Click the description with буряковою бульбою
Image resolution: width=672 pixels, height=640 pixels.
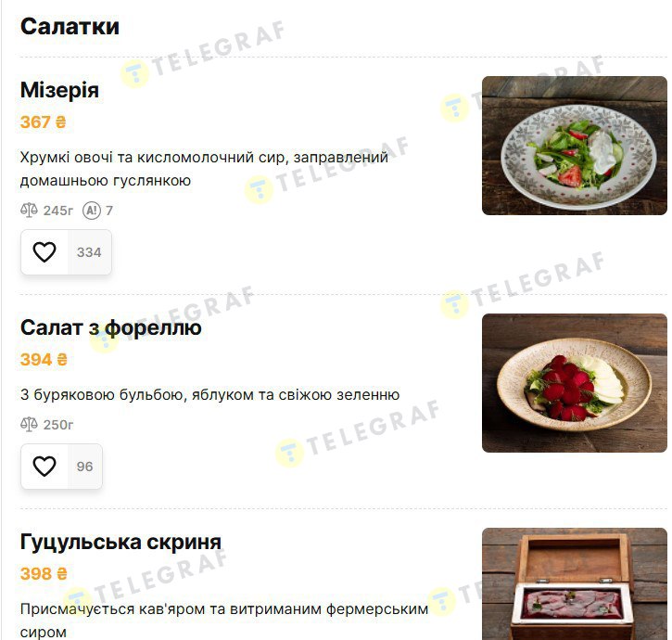[209, 394]
